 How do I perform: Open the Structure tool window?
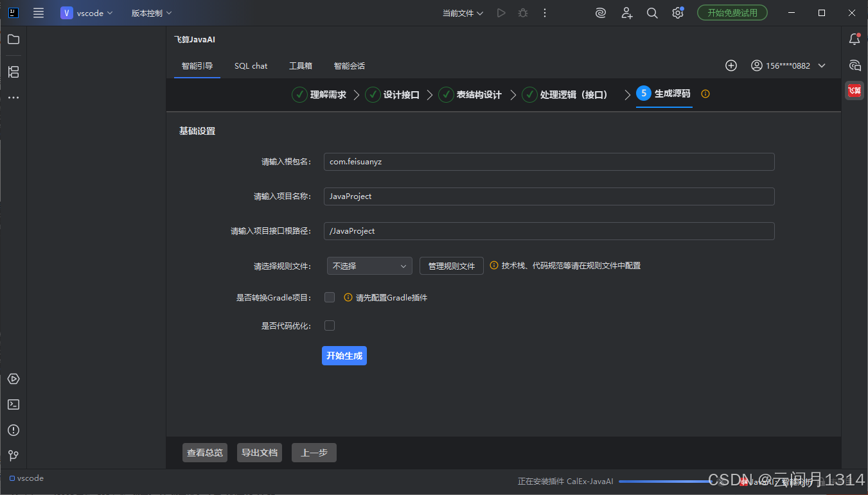[x=13, y=72]
